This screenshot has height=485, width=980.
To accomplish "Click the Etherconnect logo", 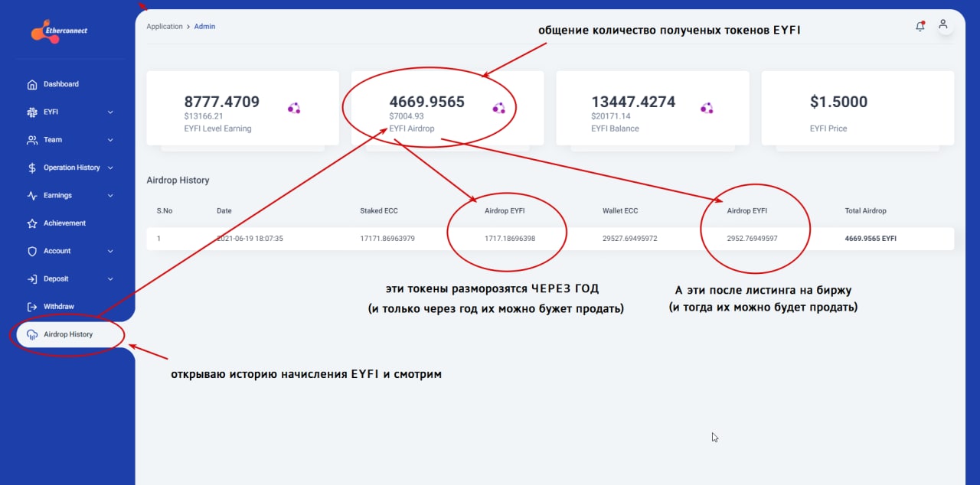I will coord(59,31).
